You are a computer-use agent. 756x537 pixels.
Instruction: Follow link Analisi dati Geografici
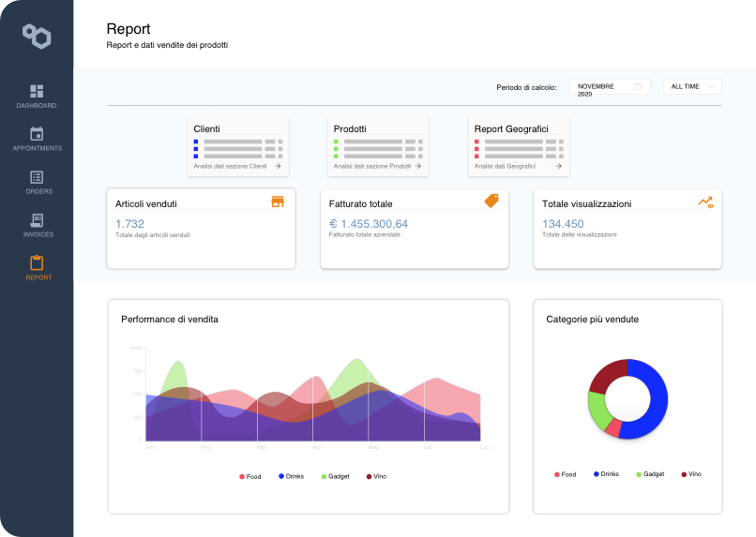coord(505,166)
